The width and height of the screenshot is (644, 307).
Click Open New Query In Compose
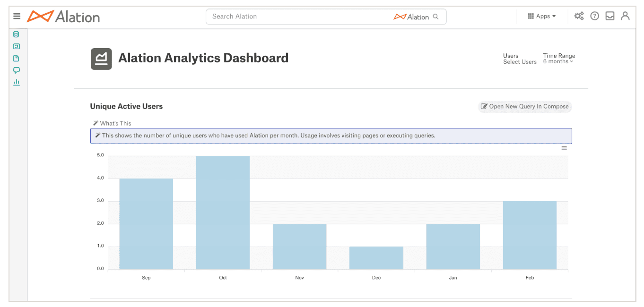(524, 106)
